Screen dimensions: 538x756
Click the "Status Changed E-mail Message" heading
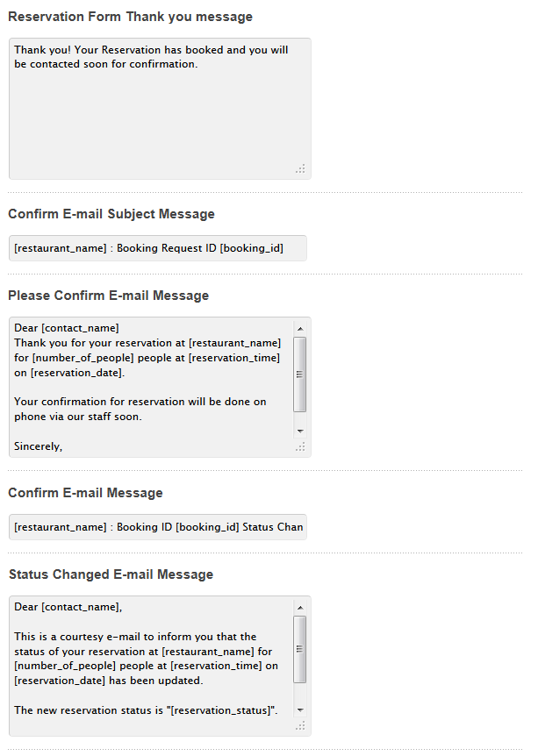111,574
